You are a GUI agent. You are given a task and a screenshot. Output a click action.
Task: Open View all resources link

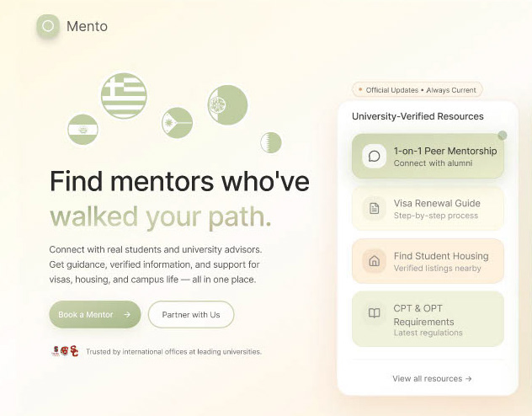pyautogui.click(x=432, y=379)
